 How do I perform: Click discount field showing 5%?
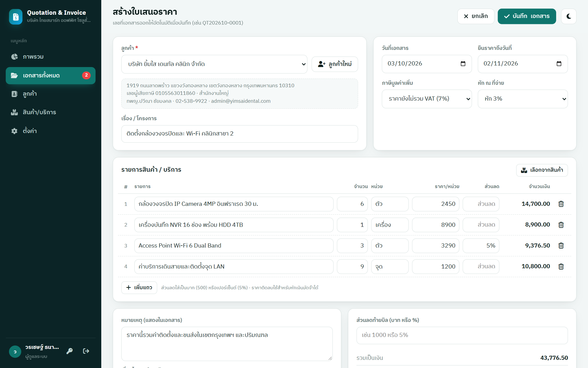click(x=481, y=246)
